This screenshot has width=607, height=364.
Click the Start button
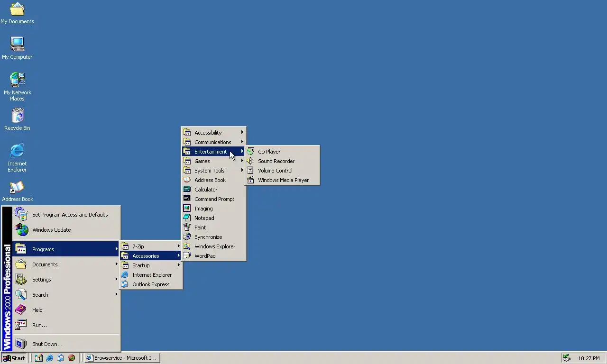(x=14, y=358)
